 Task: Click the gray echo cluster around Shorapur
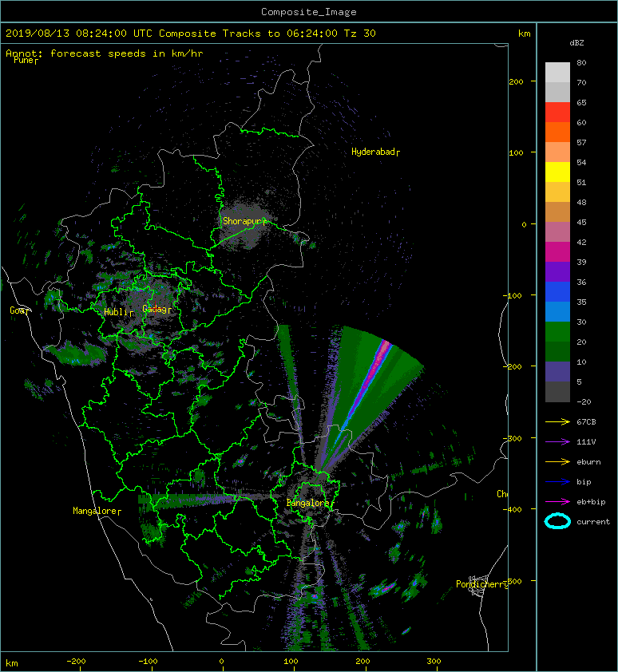pos(244,223)
